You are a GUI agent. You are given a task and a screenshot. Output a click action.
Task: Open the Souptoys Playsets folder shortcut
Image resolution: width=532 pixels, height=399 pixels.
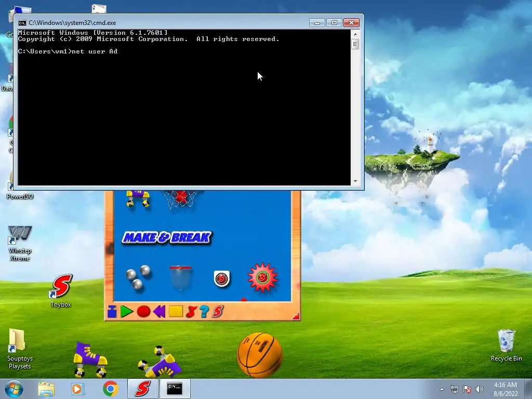pos(19,349)
